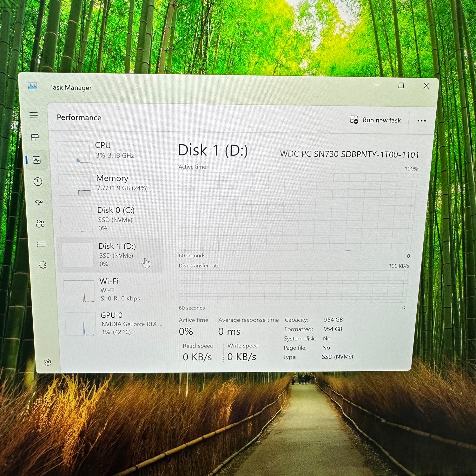Click the Run new task button
476x476 pixels.
pos(375,120)
